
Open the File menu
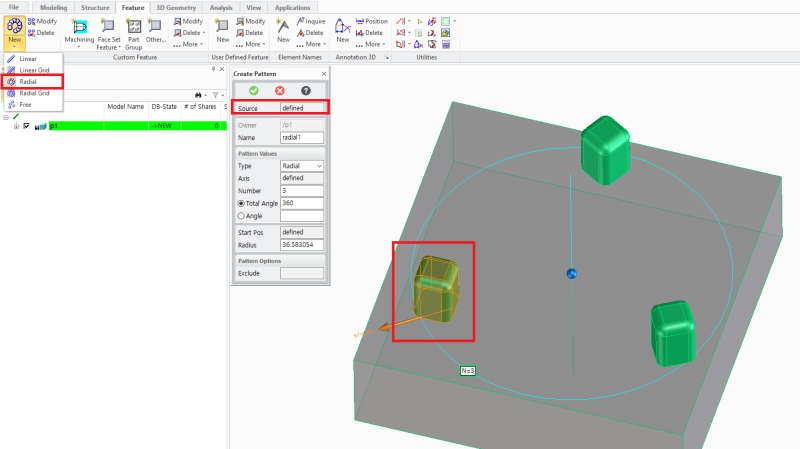point(14,7)
